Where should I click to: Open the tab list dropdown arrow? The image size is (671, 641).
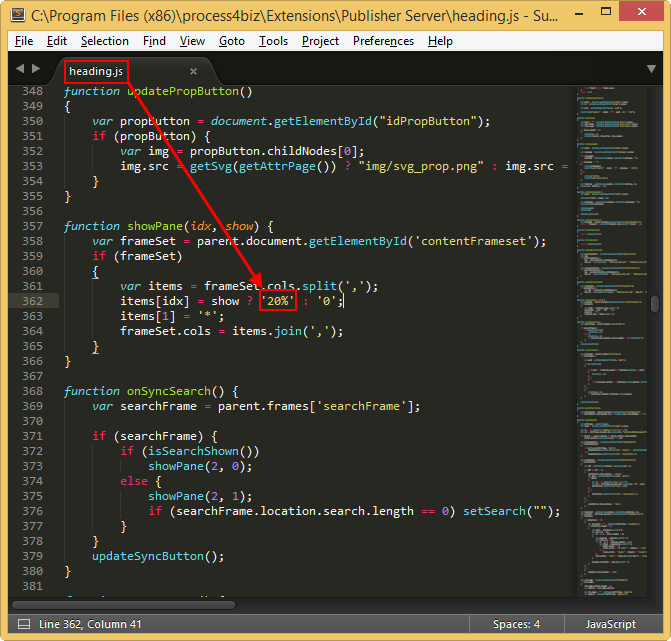[651, 69]
